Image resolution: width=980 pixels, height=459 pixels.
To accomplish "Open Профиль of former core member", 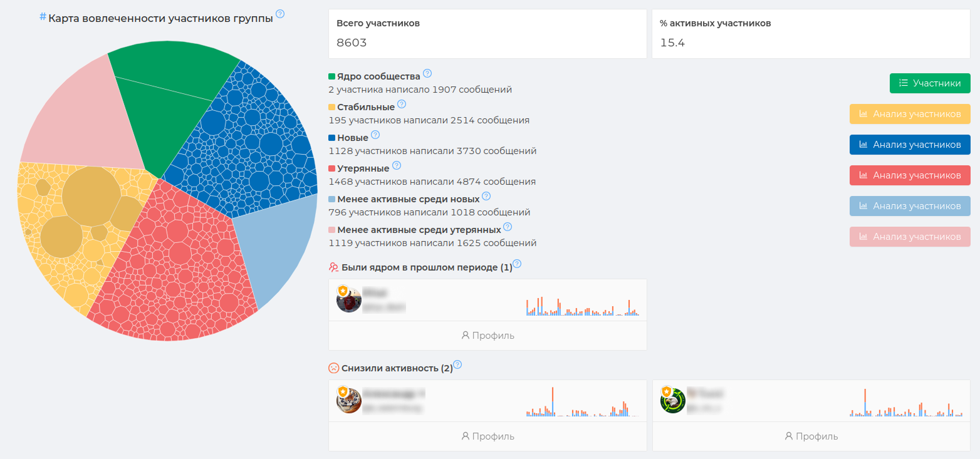I will click(x=487, y=336).
